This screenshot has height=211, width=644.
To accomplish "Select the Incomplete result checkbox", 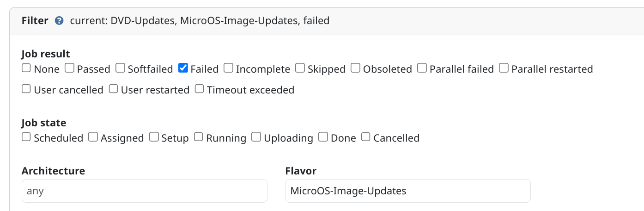I will tap(228, 68).
